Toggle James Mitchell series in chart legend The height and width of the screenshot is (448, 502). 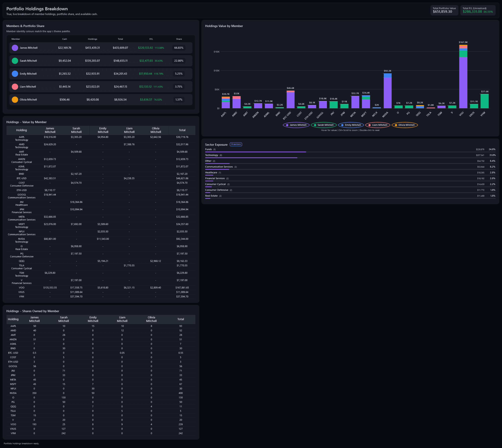tap(296, 125)
